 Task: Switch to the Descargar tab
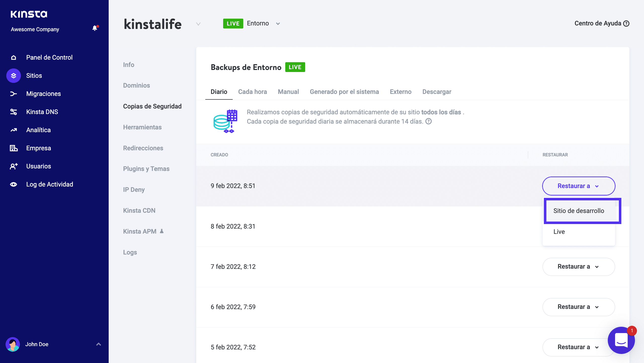pos(437,92)
